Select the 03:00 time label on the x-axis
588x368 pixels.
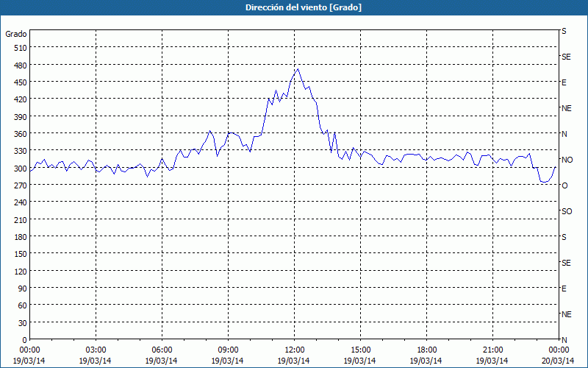(x=96, y=350)
